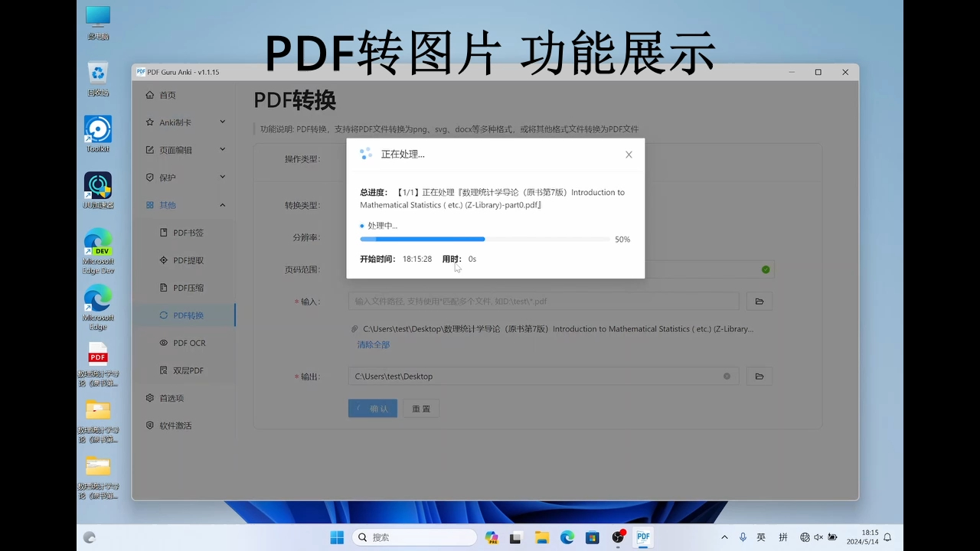Expand the 保护 sidebar menu

(184, 178)
